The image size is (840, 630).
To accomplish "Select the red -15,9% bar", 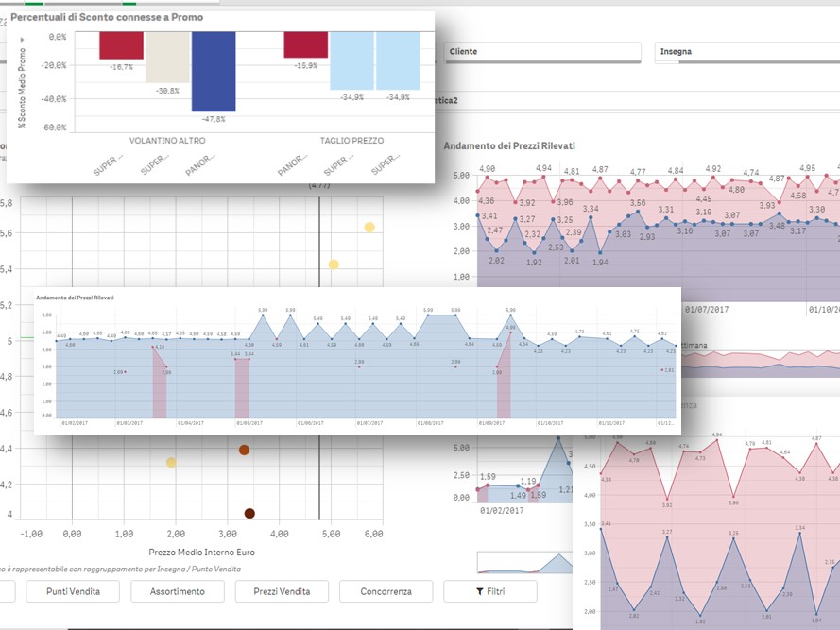I will coord(306,45).
